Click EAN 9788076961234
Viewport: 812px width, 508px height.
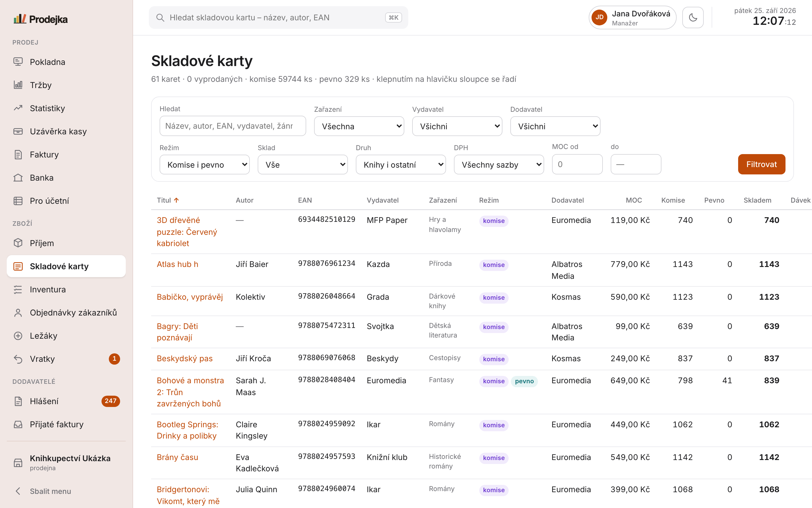pyautogui.click(x=326, y=263)
